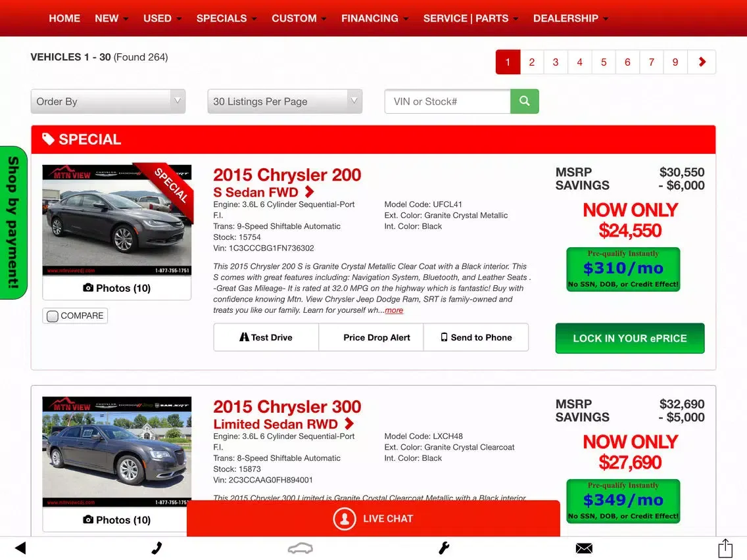747x560 pixels.
Task: Select page 9
Action: [675, 62]
